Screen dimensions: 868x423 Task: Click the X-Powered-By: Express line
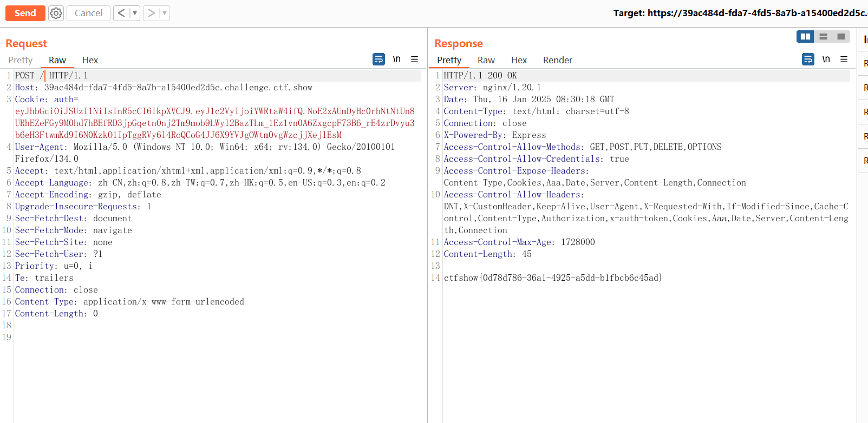(x=495, y=135)
